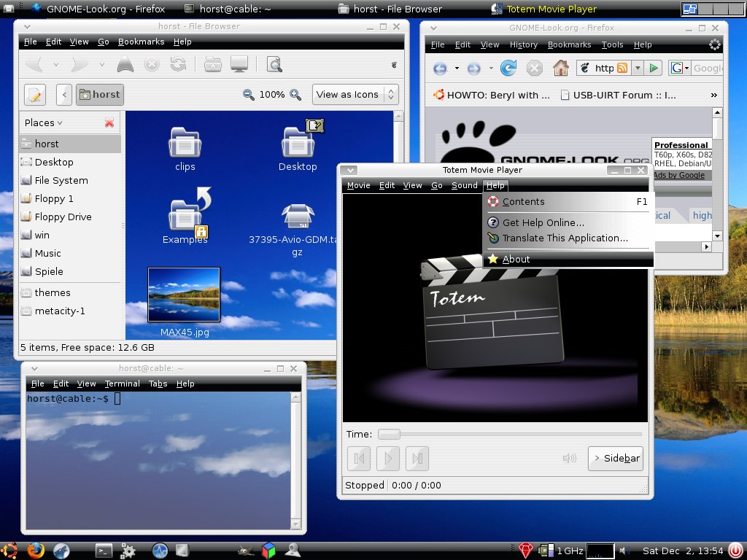The image size is (747, 560).
Task: Open the Google search engine dropdown
Action: point(680,68)
